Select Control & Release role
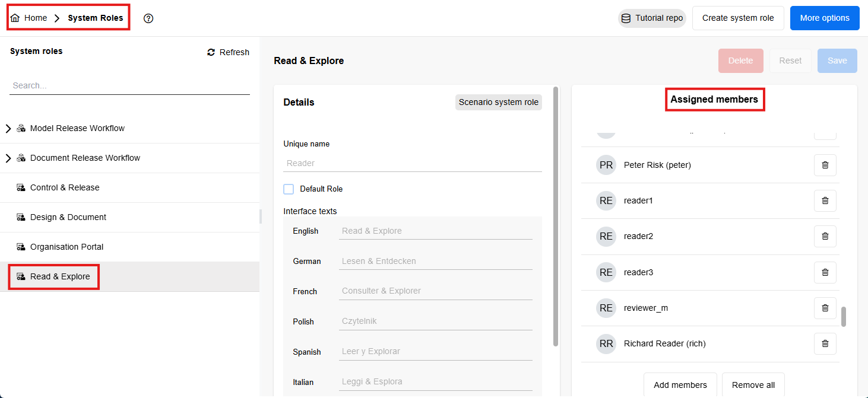This screenshot has height=398, width=868. [x=65, y=187]
